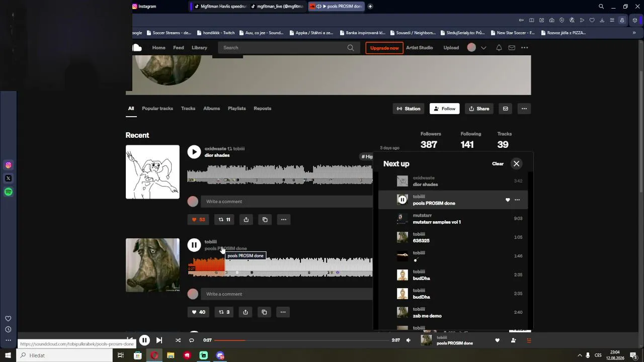Open a new browser tab
This screenshot has width=644, height=362.
click(370, 7)
